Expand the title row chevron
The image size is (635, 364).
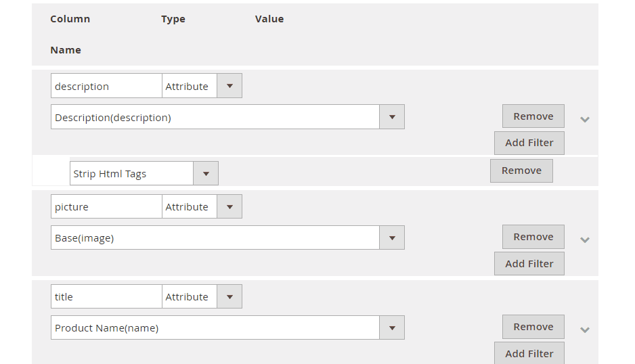584,329
